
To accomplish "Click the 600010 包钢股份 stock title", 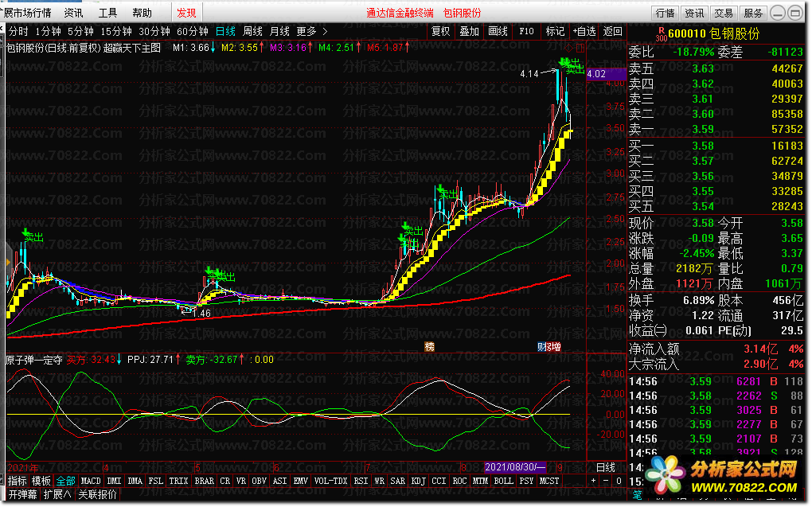I will [713, 34].
